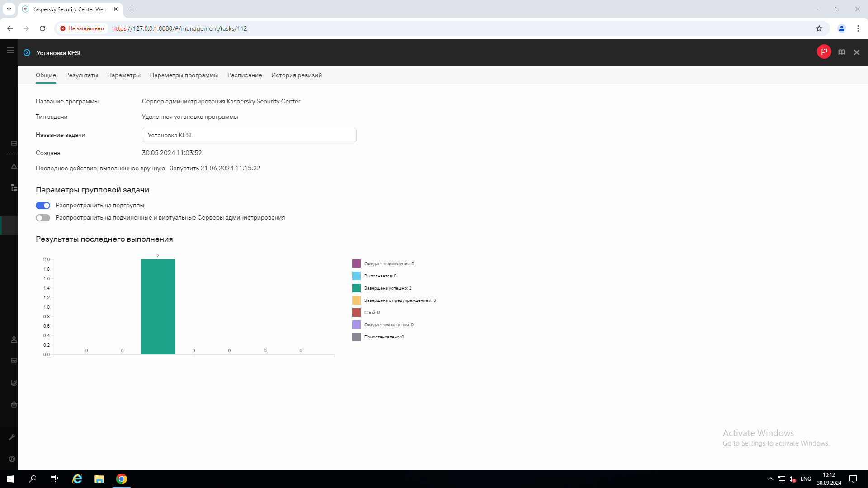The height and width of the screenshot is (488, 868).
Task: Switch the ENG input language indicator
Action: pyautogui.click(x=806, y=479)
